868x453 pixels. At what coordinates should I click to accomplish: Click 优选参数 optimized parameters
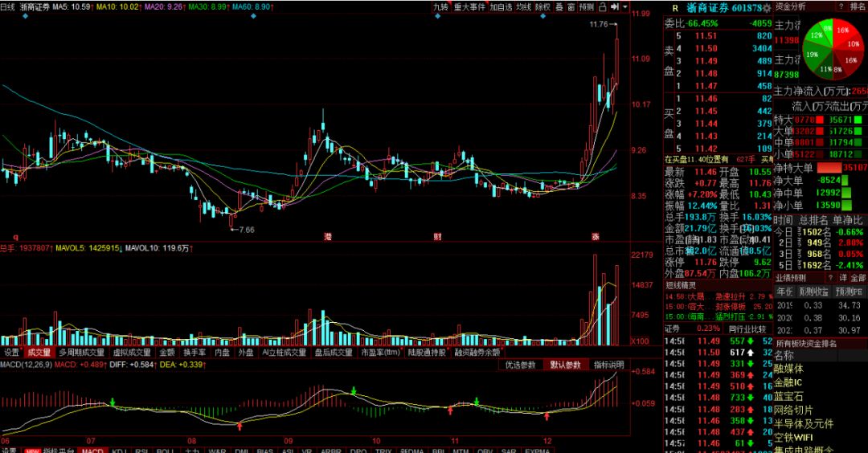520,365
